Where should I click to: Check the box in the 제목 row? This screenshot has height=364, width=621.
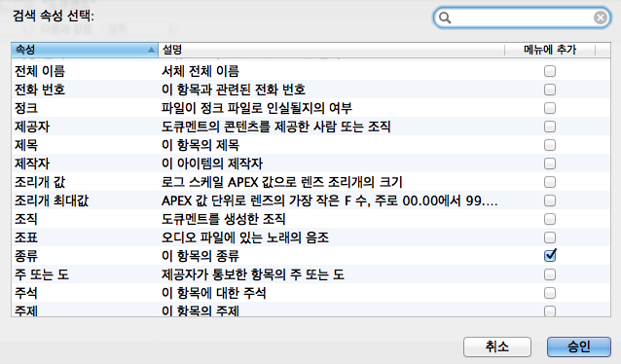(x=550, y=145)
